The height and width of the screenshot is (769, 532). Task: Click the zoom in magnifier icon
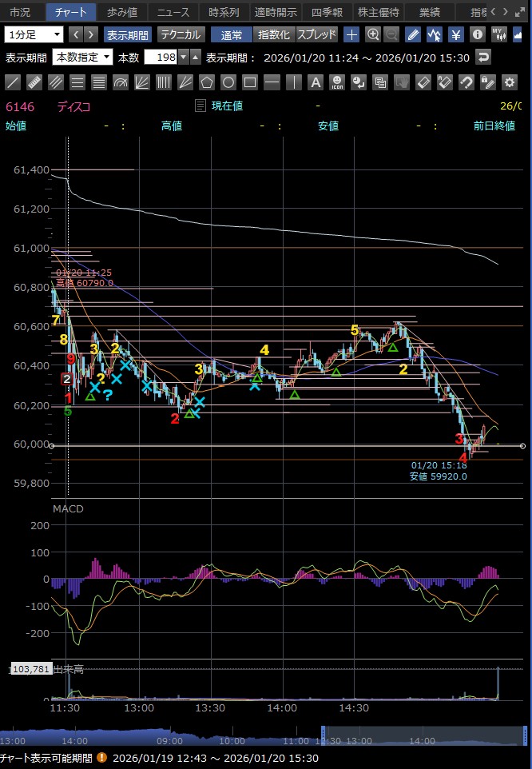tap(372, 34)
